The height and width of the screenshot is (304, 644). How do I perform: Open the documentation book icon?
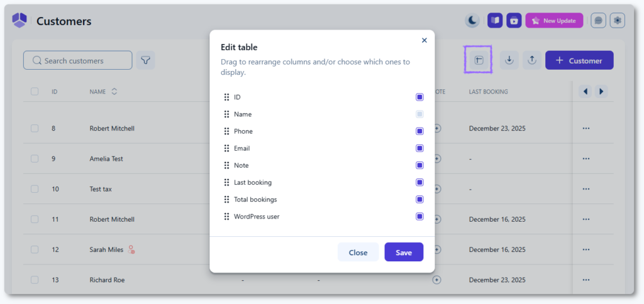pyautogui.click(x=495, y=21)
